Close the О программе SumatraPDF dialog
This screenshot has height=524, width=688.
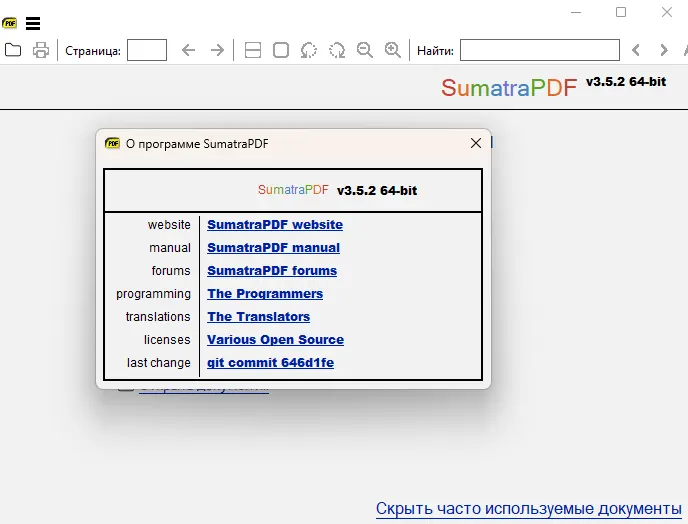[x=476, y=143]
